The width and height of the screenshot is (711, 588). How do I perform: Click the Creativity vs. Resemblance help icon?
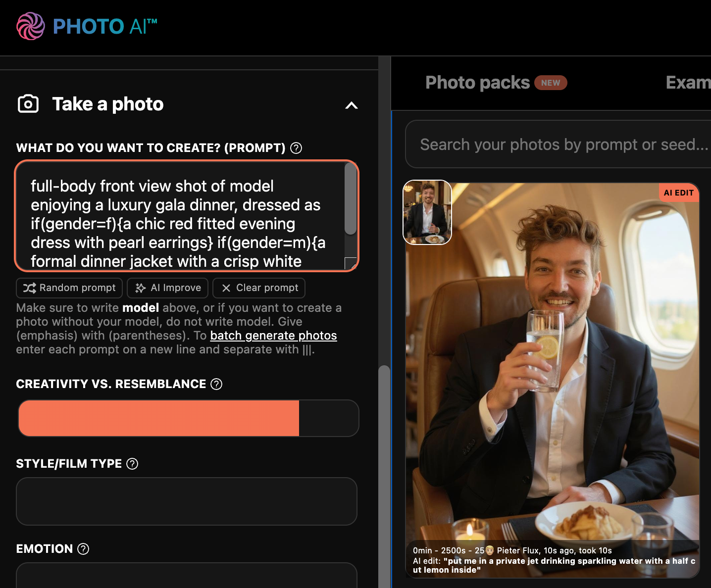pos(216,384)
